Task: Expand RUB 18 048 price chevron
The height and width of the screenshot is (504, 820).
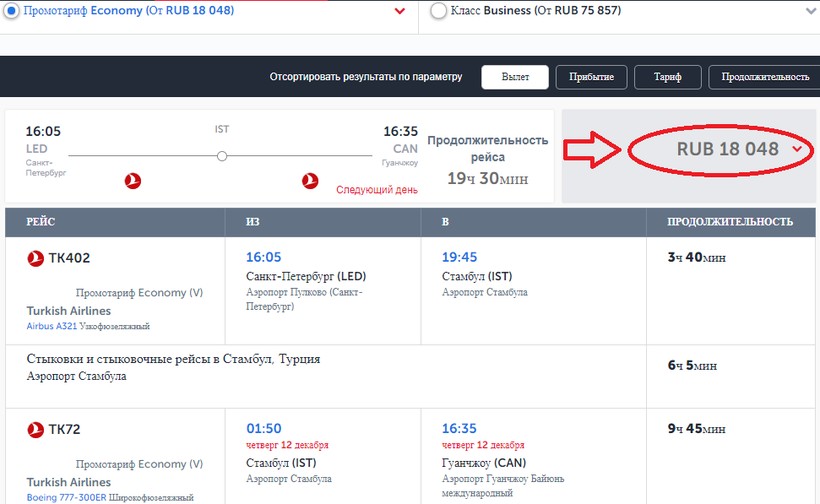Action: click(797, 149)
